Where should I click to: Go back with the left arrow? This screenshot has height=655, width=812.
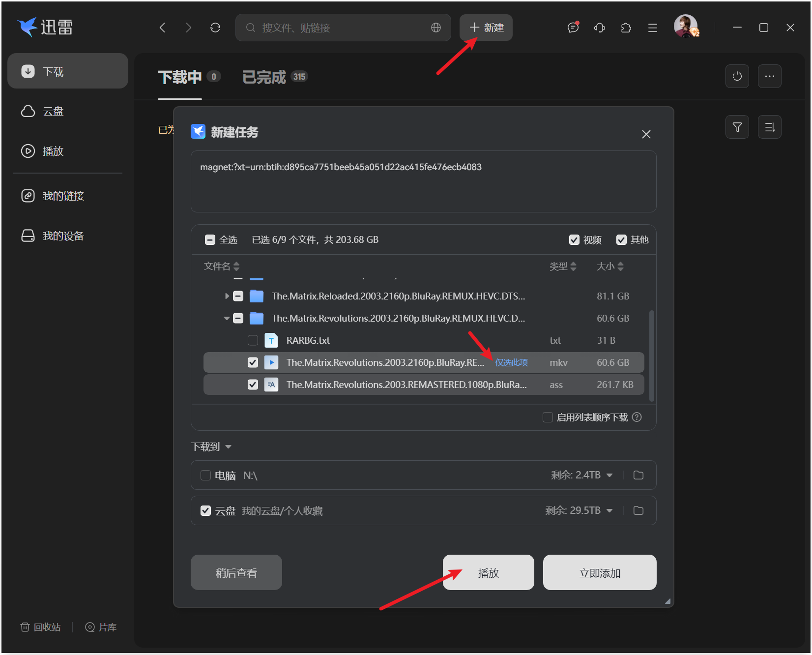[163, 28]
